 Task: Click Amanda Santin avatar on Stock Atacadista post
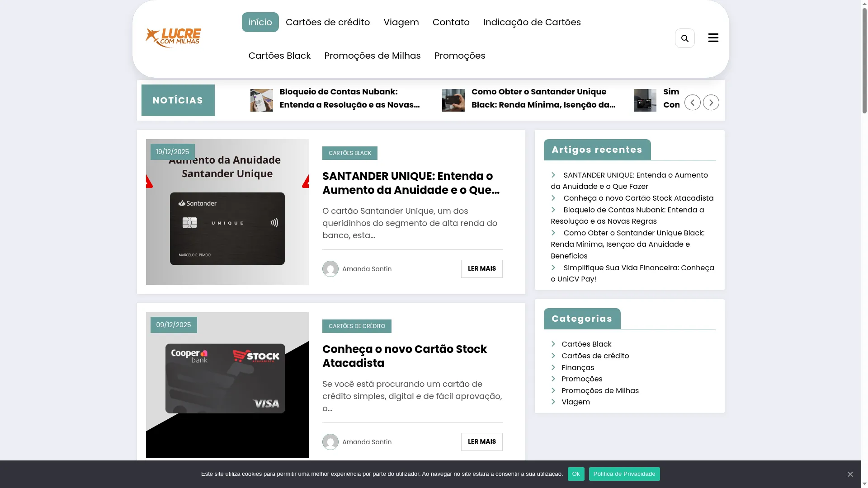(x=330, y=442)
